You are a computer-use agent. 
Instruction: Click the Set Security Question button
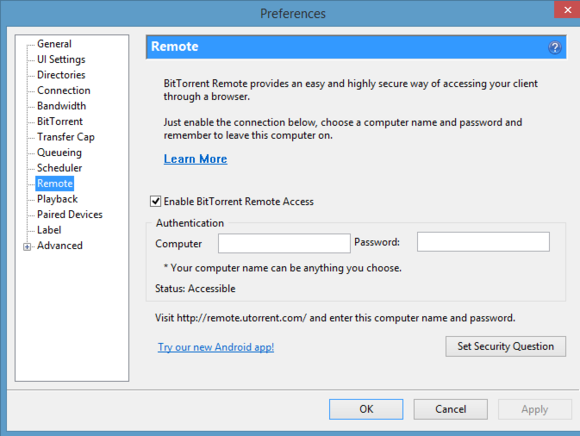click(505, 347)
